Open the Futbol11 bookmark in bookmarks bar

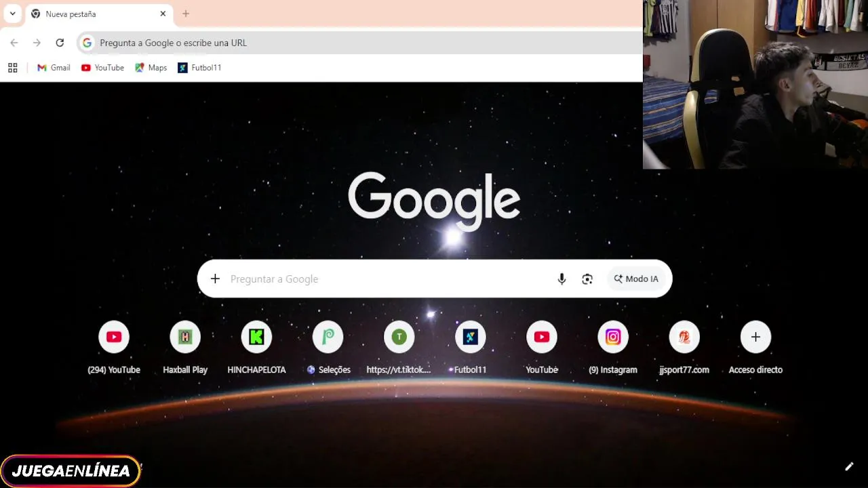click(199, 68)
